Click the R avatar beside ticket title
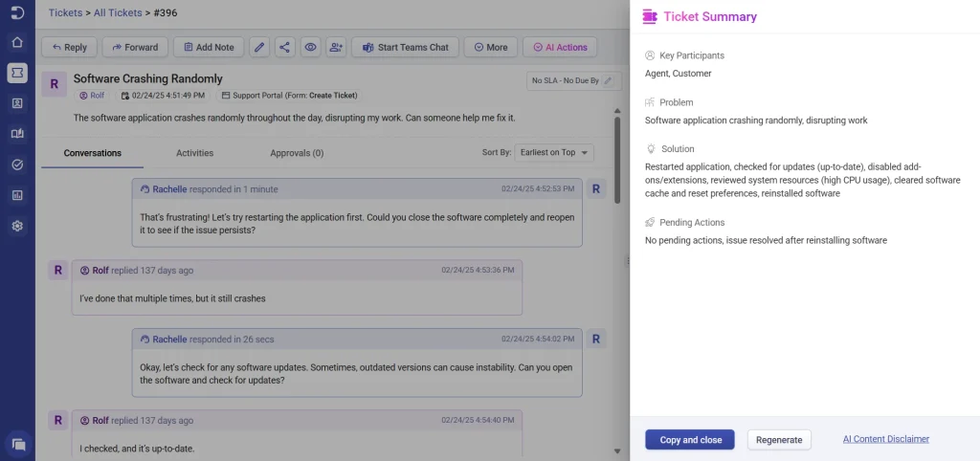The width and height of the screenshot is (980, 461). point(55,84)
